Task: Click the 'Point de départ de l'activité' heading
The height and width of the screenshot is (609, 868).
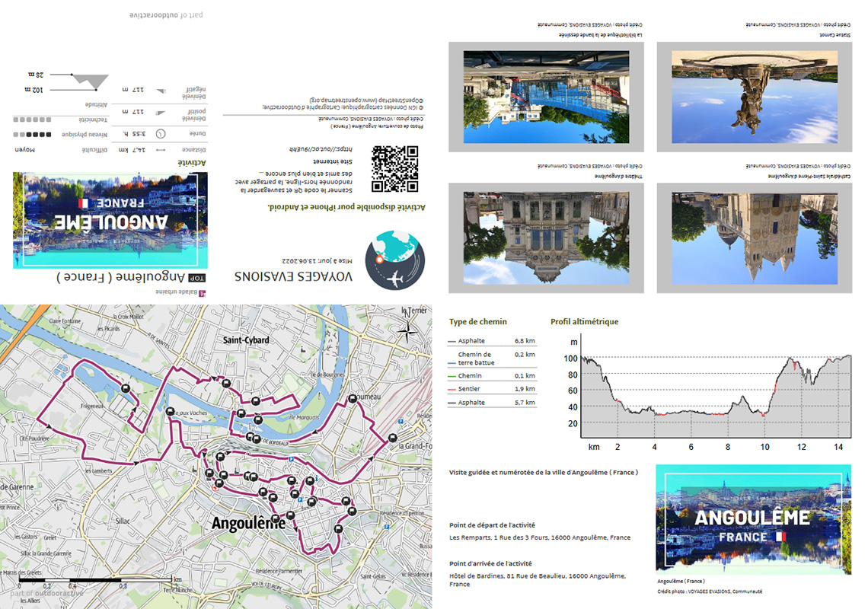Action: (x=492, y=525)
